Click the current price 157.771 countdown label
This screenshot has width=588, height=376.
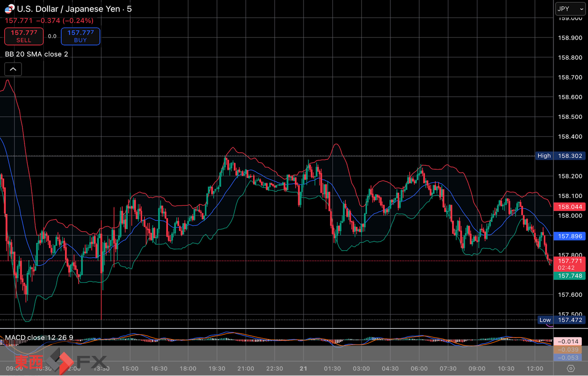click(570, 264)
